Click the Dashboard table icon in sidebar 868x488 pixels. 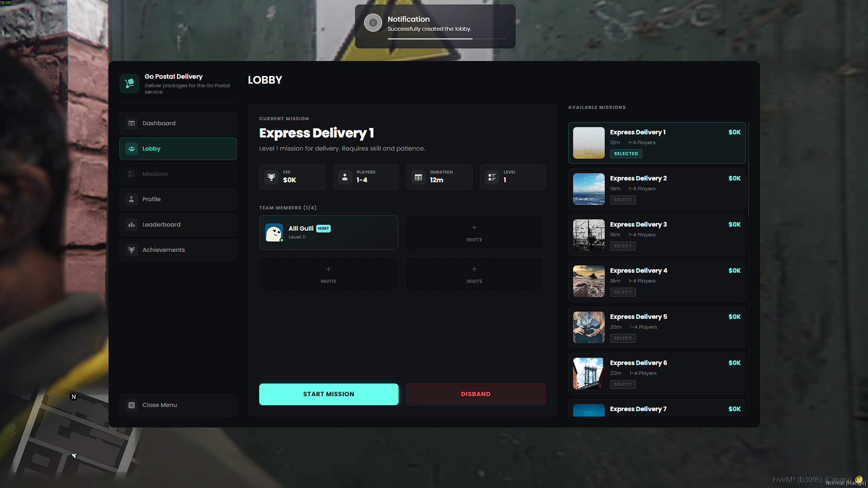[x=132, y=123]
